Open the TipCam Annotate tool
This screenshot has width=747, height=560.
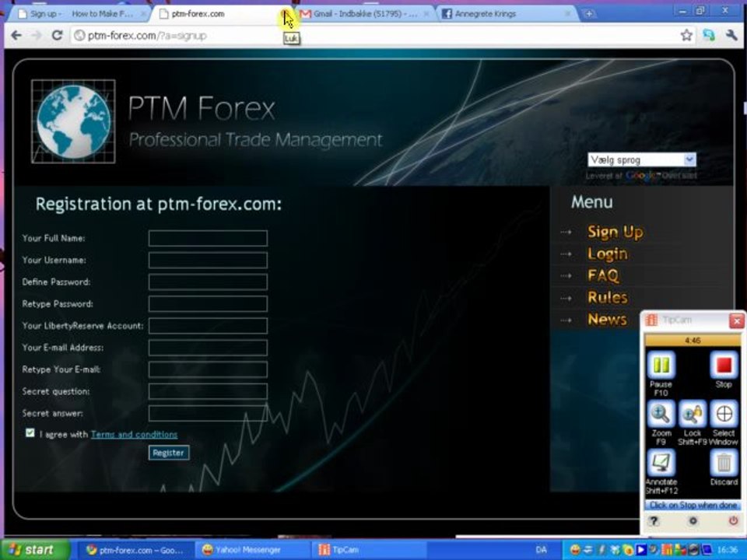coord(661,462)
